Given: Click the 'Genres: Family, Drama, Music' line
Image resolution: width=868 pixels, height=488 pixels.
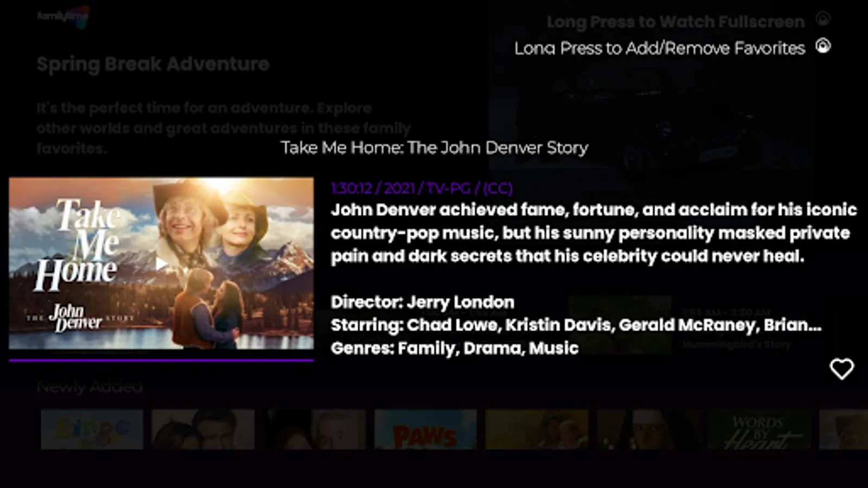Looking at the screenshot, I should click(x=455, y=348).
